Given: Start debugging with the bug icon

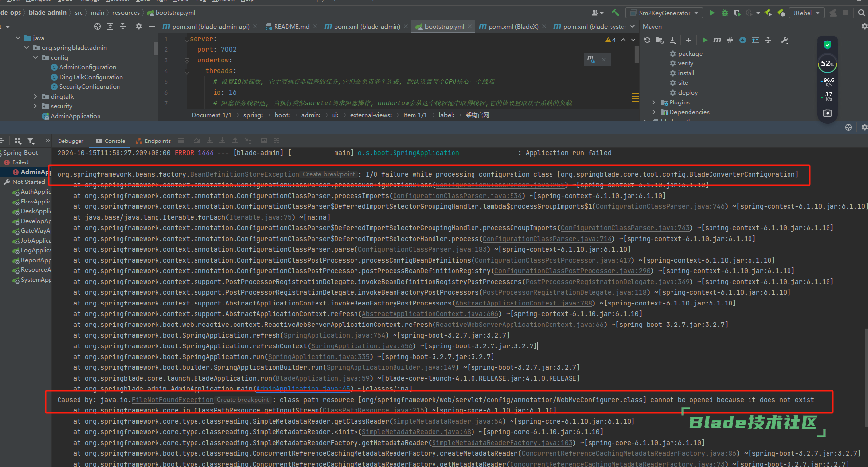Looking at the screenshot, I should (x=725, y=13).
